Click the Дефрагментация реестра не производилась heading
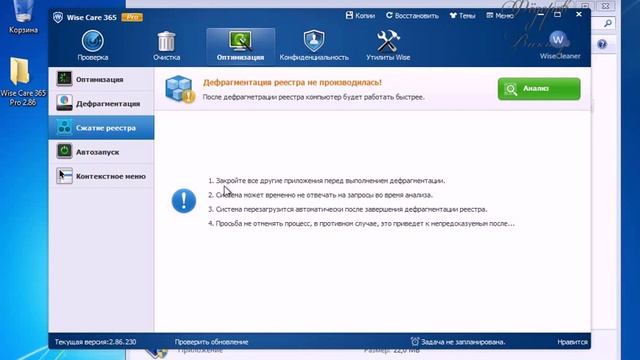The height and width of the screenshot is (360, 640). click(292, 82)
